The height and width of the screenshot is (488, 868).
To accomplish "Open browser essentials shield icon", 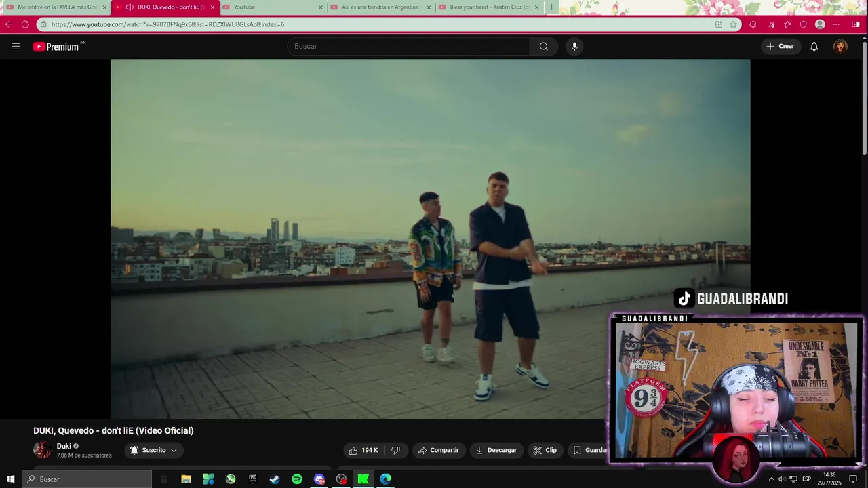I will [x=804, y=24].
